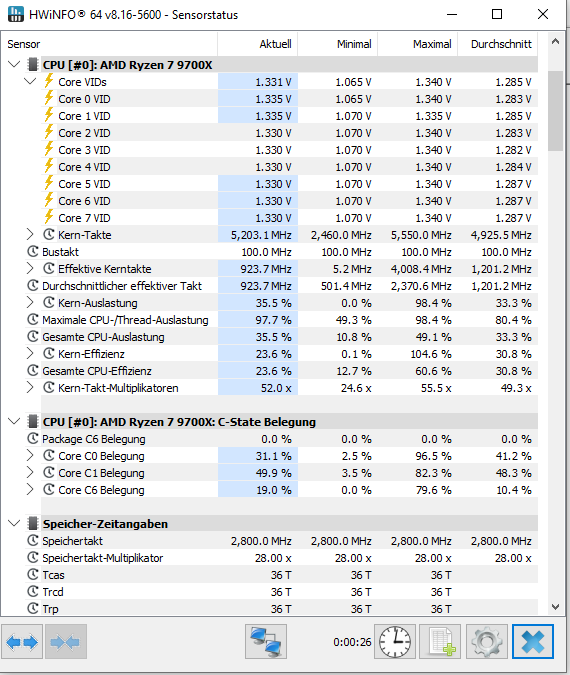
Task: Click the scrollbar down arrow
Action: (x=555, y=607)
